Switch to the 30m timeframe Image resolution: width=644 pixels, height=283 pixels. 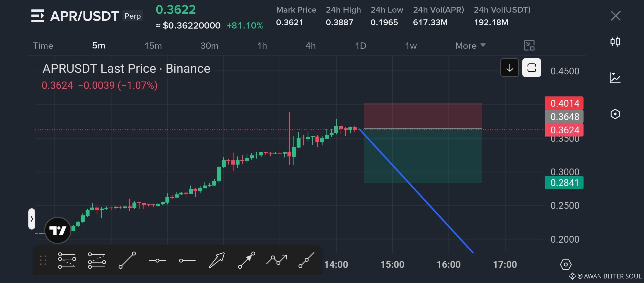[x=209, y=46]
